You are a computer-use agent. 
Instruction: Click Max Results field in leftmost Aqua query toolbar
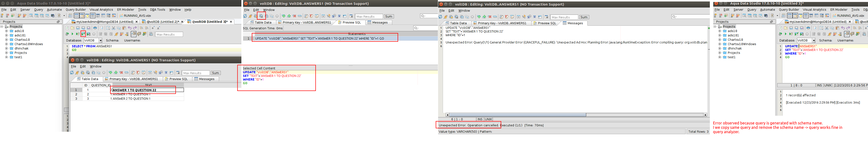169,34
